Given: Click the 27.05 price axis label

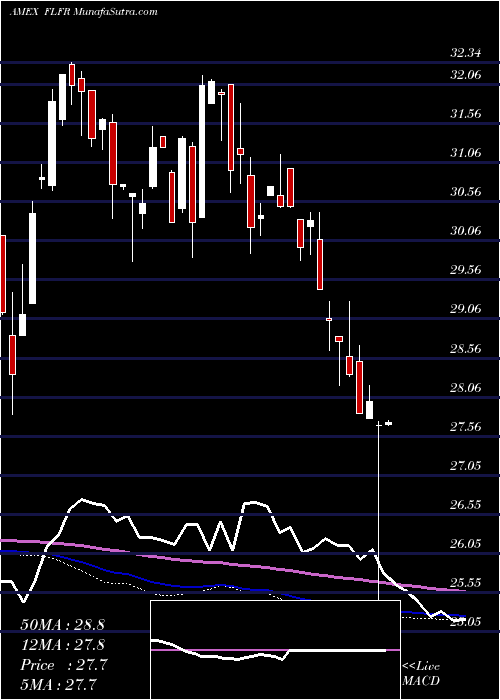Looking at the screenshot, I should click(466, 466).
